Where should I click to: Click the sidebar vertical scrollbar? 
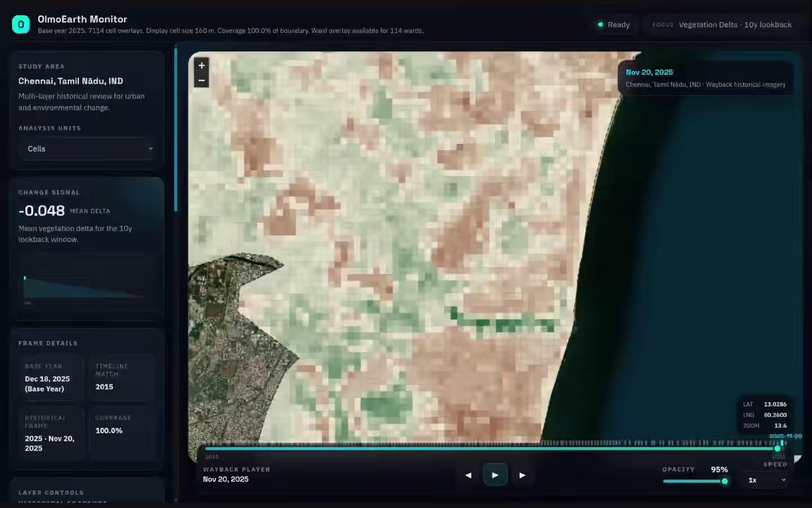point(176,130)
